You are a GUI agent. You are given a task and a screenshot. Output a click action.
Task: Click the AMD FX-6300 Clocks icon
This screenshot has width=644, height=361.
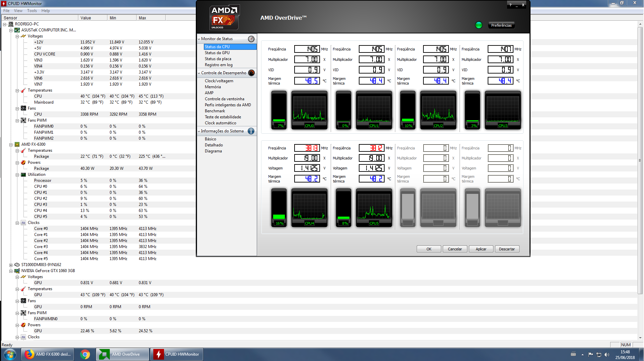23,223
